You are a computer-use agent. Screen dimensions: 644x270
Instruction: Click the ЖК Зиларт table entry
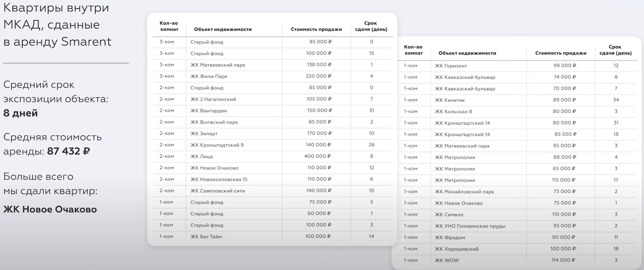click(x=204, y=134)
